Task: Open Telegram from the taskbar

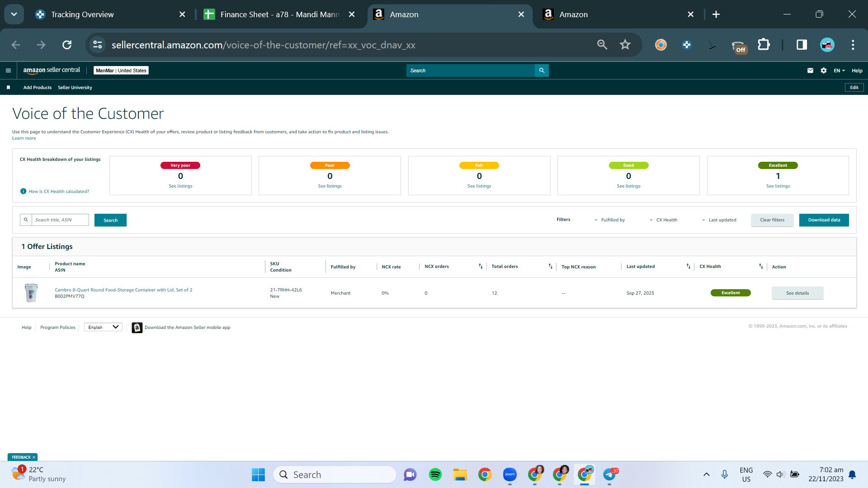Action: [x=609, y=474]
